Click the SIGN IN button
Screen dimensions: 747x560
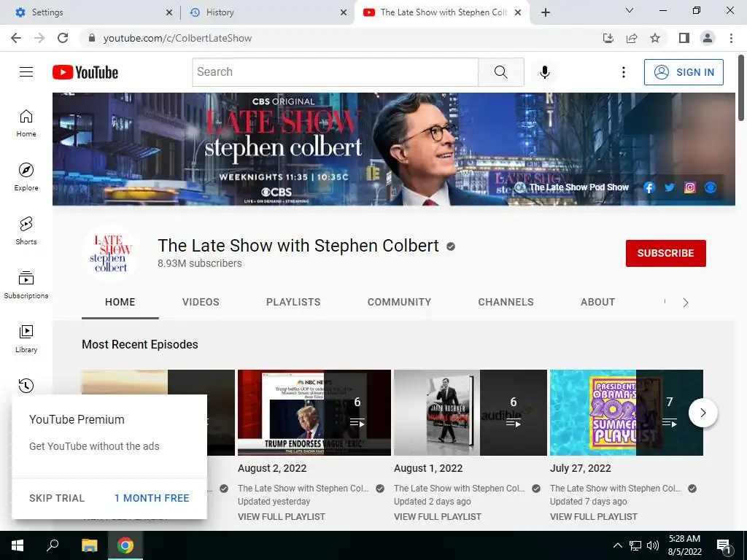[x=684, y=72]
